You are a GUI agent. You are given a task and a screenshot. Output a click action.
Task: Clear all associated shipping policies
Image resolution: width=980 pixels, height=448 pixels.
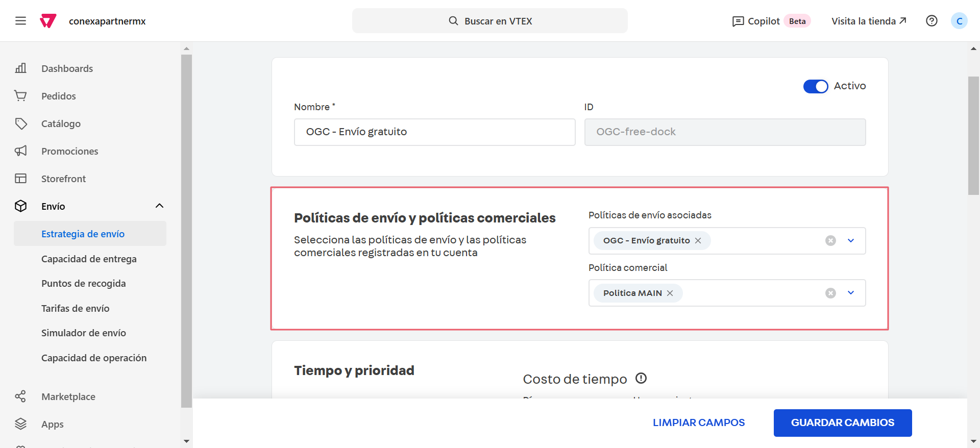tap(830, 240)
